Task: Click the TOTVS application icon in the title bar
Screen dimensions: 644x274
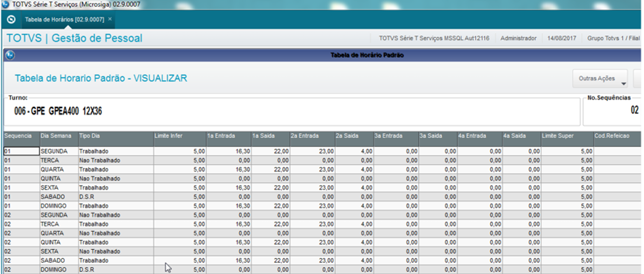Action: [5, 5]
